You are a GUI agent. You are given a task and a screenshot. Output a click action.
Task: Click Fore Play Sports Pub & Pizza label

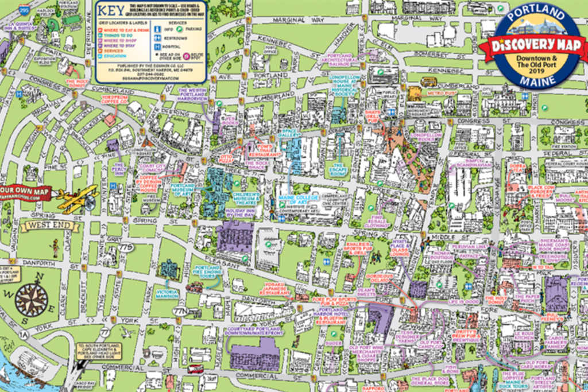pyautogui.click(x=335, y=302)
